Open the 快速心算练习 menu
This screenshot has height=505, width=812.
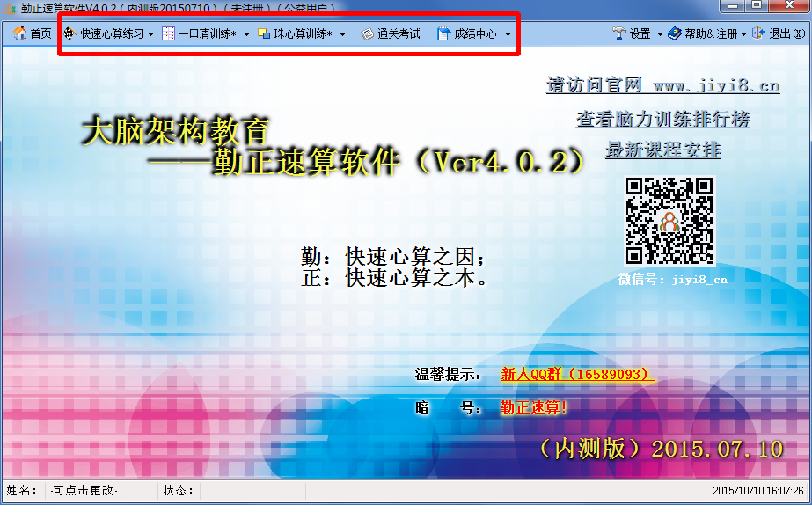112,33
